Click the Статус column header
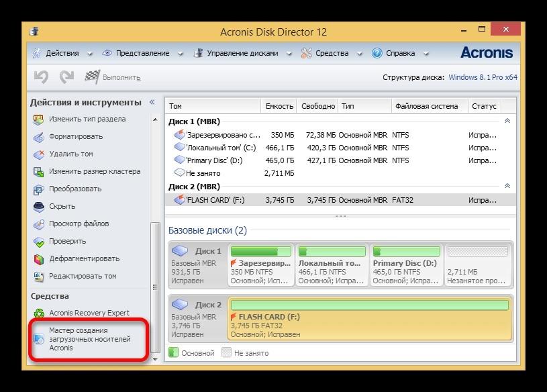 [484, 106]
